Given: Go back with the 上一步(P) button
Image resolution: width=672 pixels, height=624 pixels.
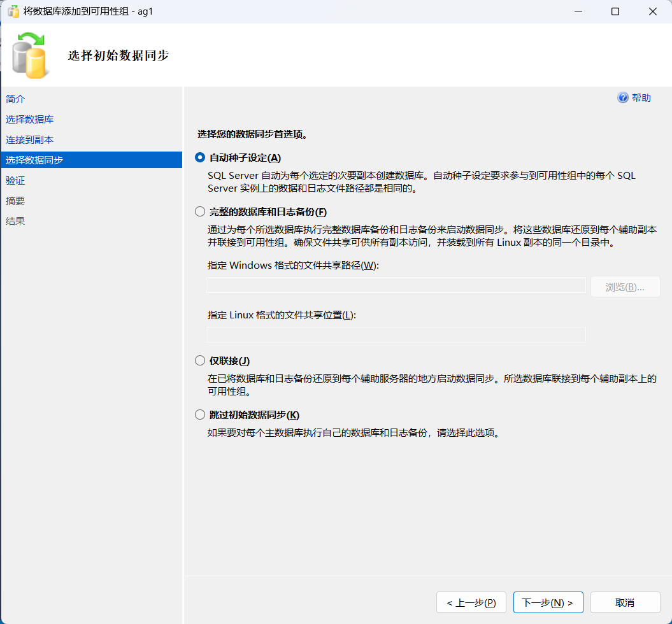Looking at the screenshot, I should click(x=471, y=602).
